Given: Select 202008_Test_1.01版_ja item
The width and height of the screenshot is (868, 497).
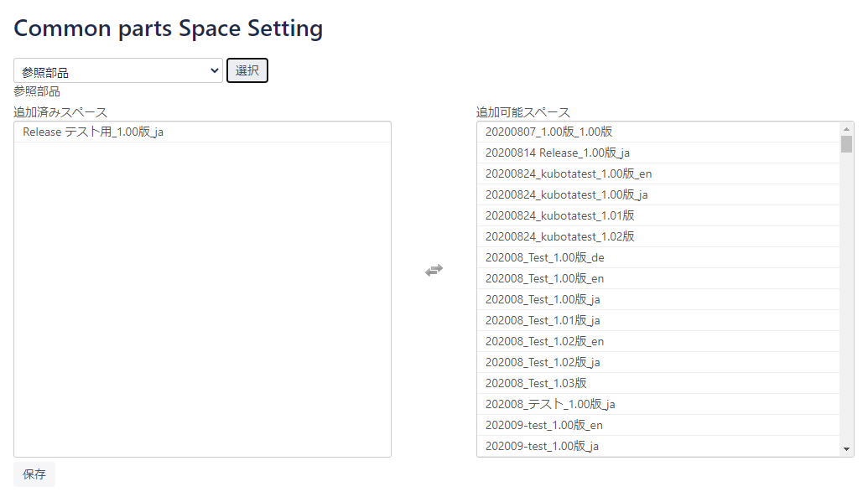Looking at the screenshot, I should [543, 320].
